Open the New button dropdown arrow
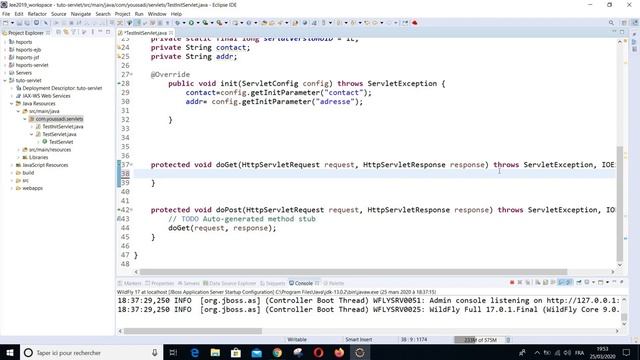640x360 pixels. tap(12, 23)
